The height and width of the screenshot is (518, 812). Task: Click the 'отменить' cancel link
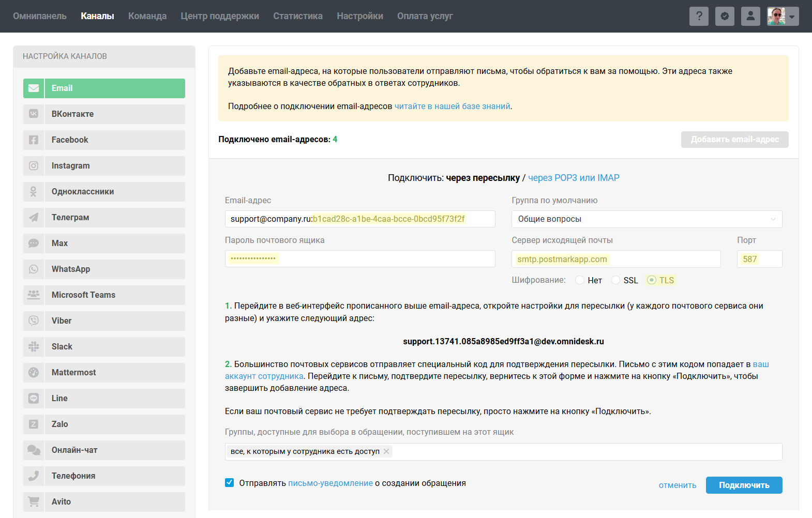pyautogui.click(x=678, y=485)
